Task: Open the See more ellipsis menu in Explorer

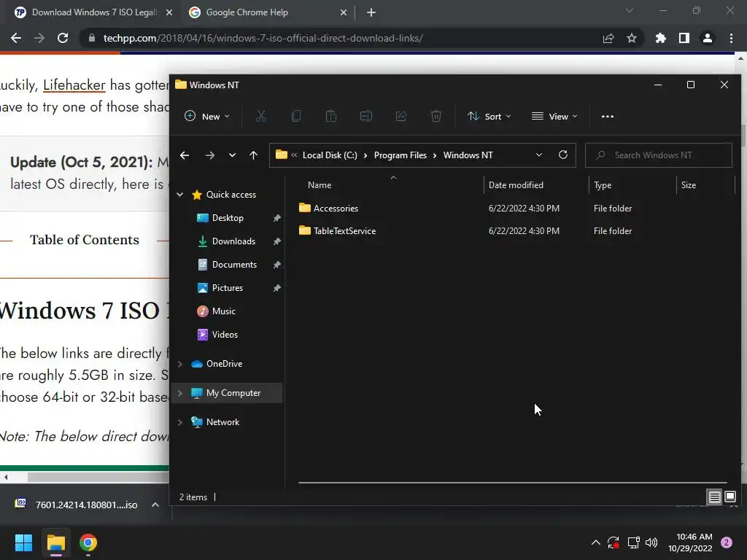Action: [608, 116]
